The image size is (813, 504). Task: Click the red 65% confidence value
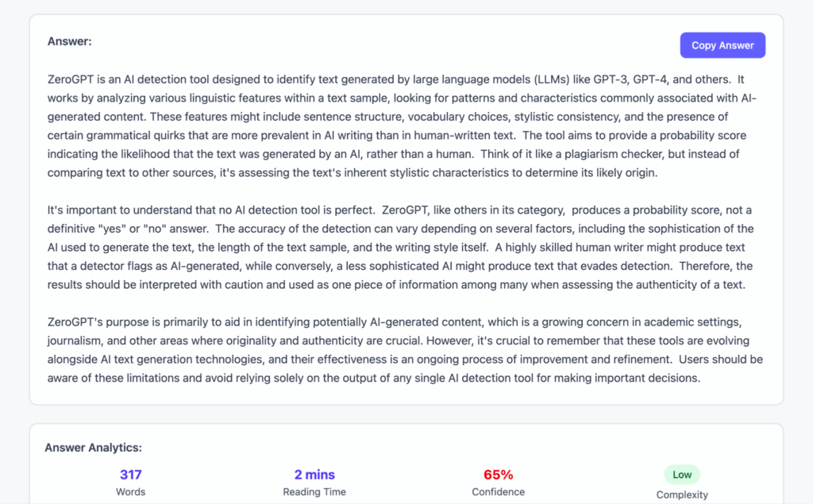click(499, 475)
